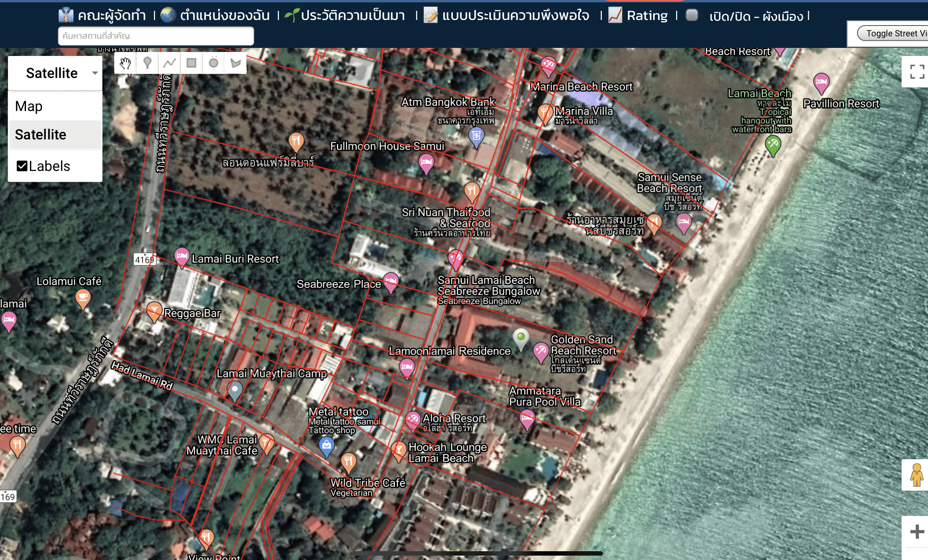
Task: Click the Lamai Muaythai Camp pin
Action: (235, 390)
